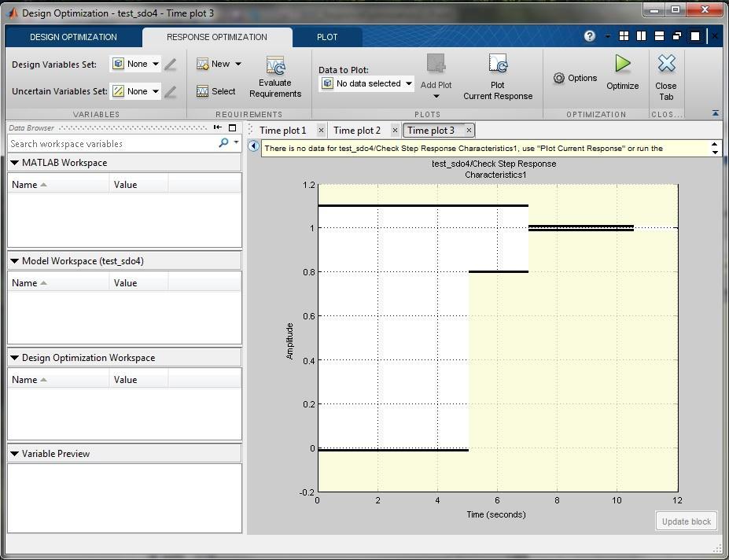Viewport: 729px width, 560px height.
Task: Collapse the Design Optimization Workspace section
Action: 14,358
